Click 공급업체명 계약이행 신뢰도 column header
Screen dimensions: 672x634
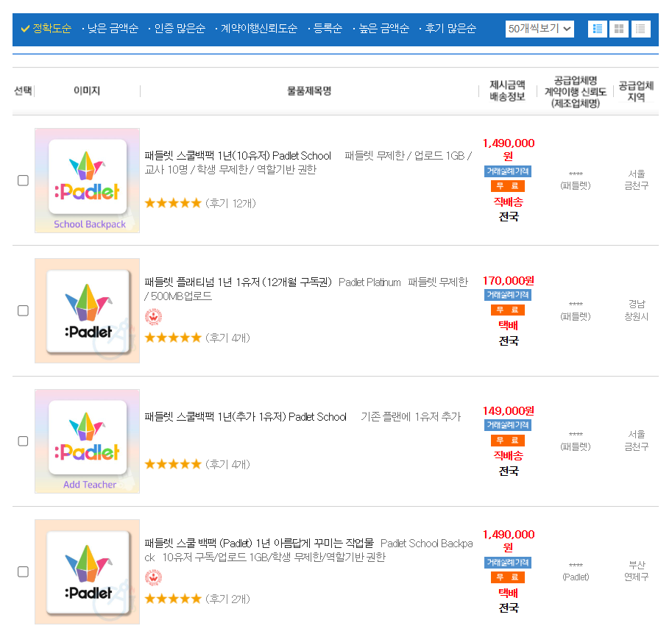pyautogui.click(x=576, y=91)
